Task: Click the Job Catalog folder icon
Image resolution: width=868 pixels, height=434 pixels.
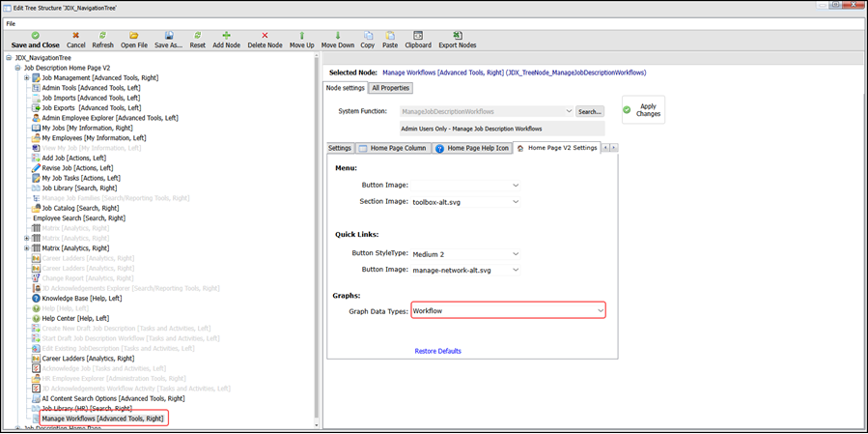Action: 37,209
